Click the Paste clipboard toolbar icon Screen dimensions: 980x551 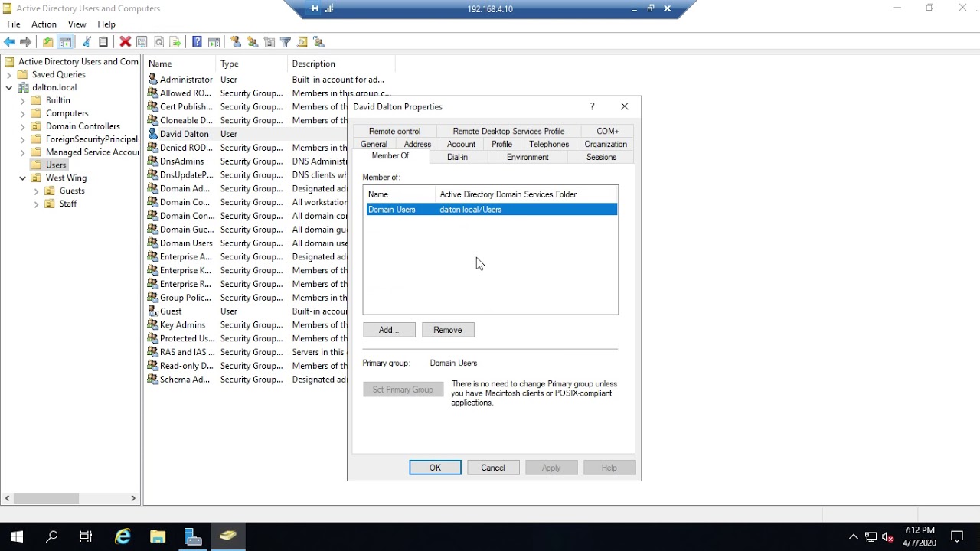(x=103, y=42)
